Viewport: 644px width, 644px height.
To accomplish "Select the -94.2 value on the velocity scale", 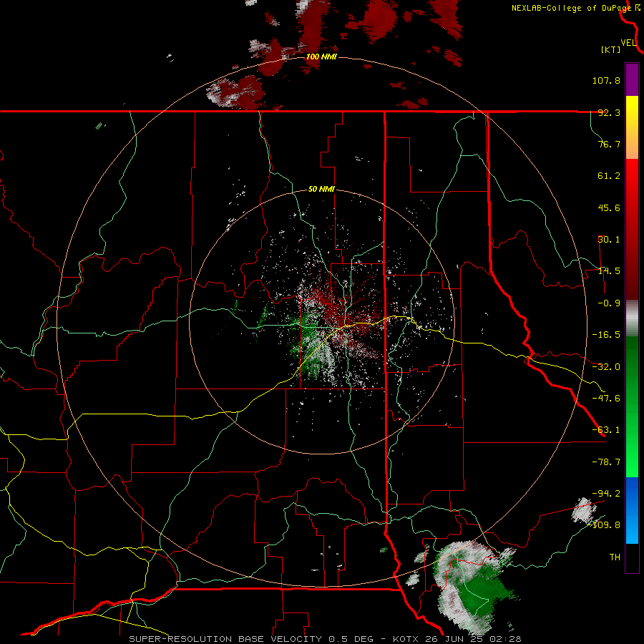I will coord(606,493).
